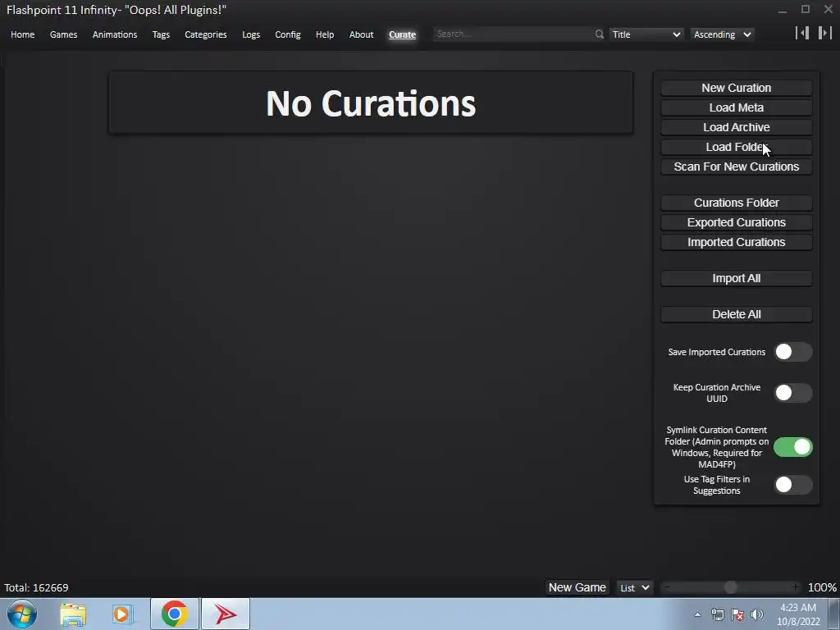The width and height of the screenshot is (840, 630).
Task: Click Load Folder button
Action: pyautogui.click(x=736, y=148)
